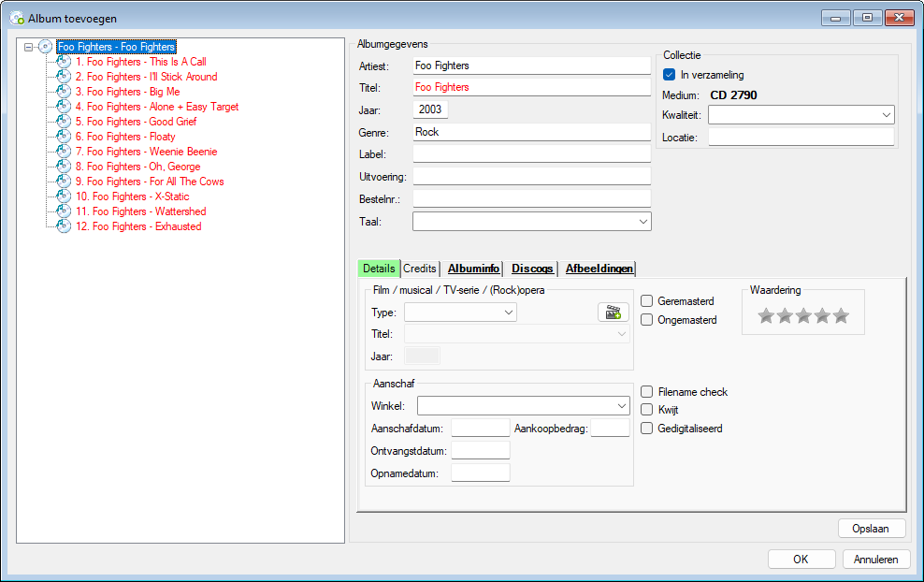Image resolution: width=924 pixels, height=582 pixels.
Task: Confirm with the OK button
Action: pyautogui.click(x=801, y=559)
